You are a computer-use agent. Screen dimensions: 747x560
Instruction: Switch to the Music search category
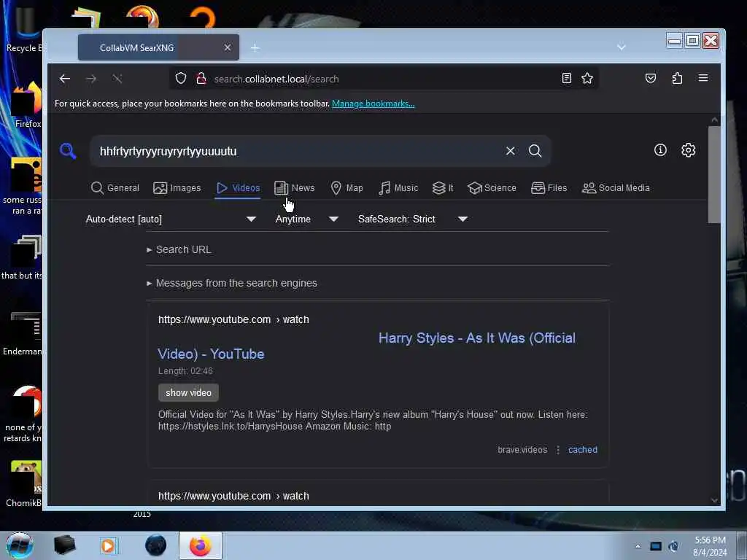(398, 187)
